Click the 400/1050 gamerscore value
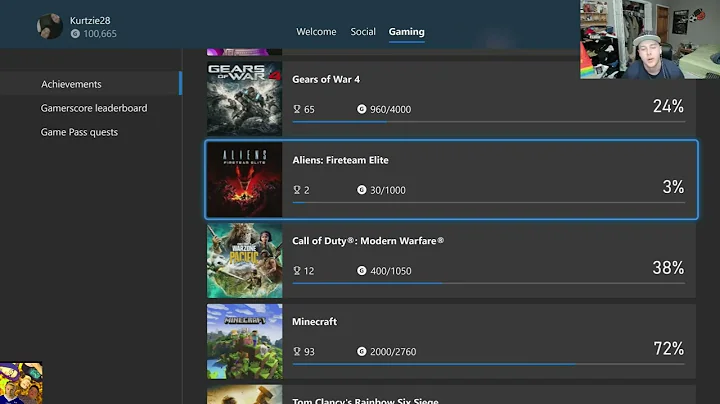 pyautogui.click(x=391, y=271)
